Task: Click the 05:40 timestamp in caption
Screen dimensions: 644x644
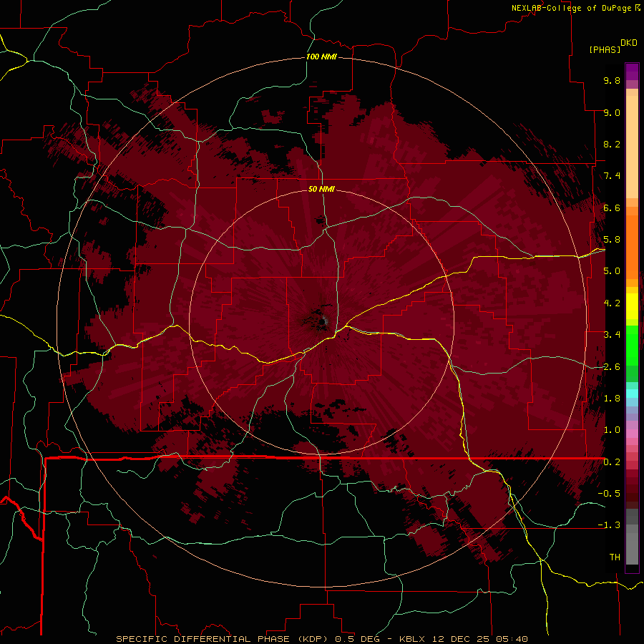Action: pyautogui.click(x=512, y=639)
